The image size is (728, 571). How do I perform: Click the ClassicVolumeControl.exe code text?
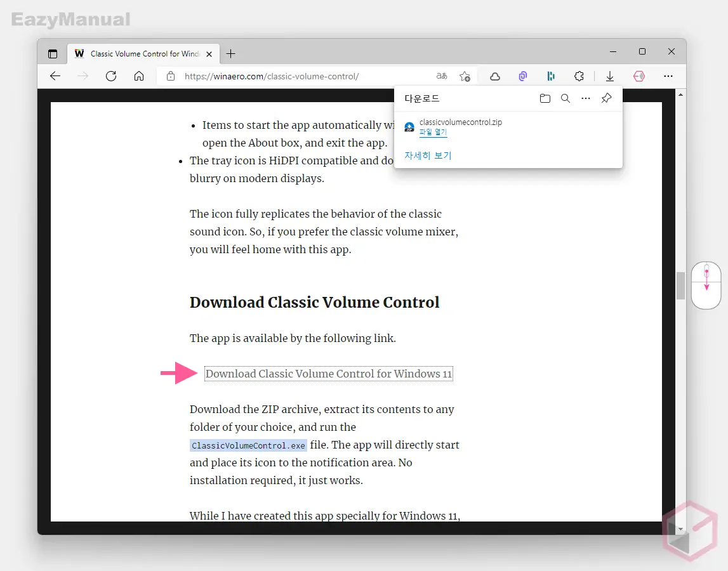click(248, 445)
